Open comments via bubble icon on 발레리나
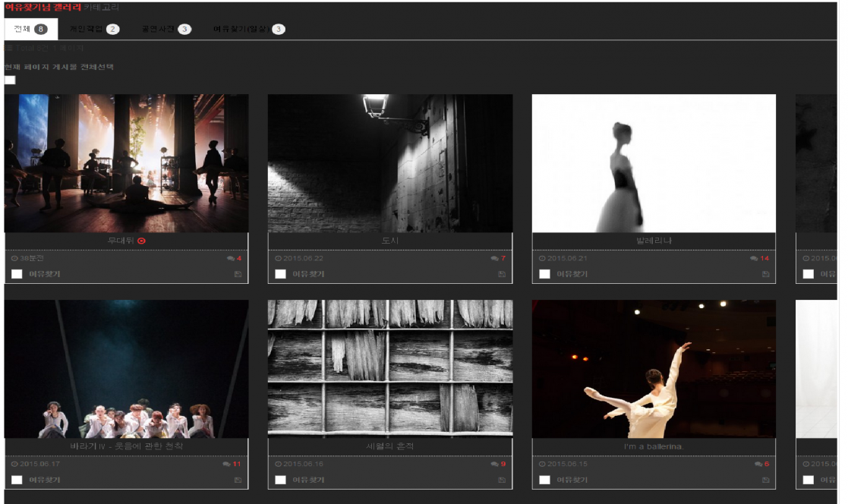The height and width of the screenshot is (504, 848). tap(754, 259)
